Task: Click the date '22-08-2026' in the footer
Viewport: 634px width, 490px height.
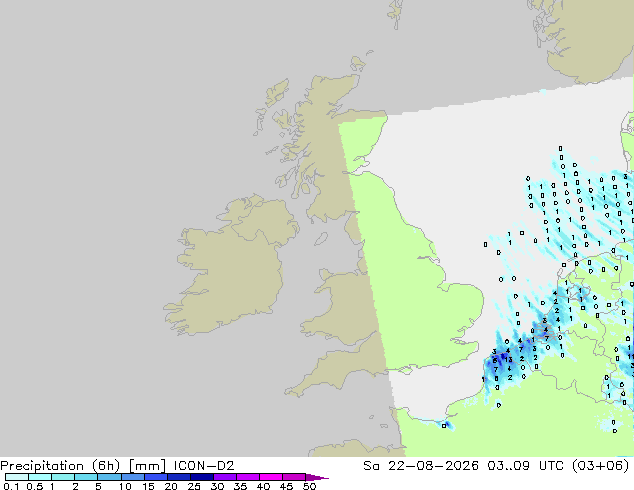Action: 433,466
